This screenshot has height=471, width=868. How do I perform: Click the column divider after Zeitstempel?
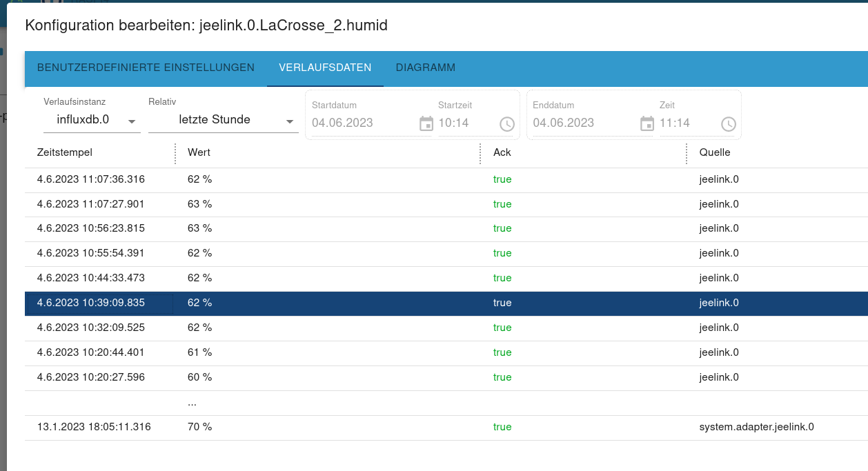click(175, 153)
